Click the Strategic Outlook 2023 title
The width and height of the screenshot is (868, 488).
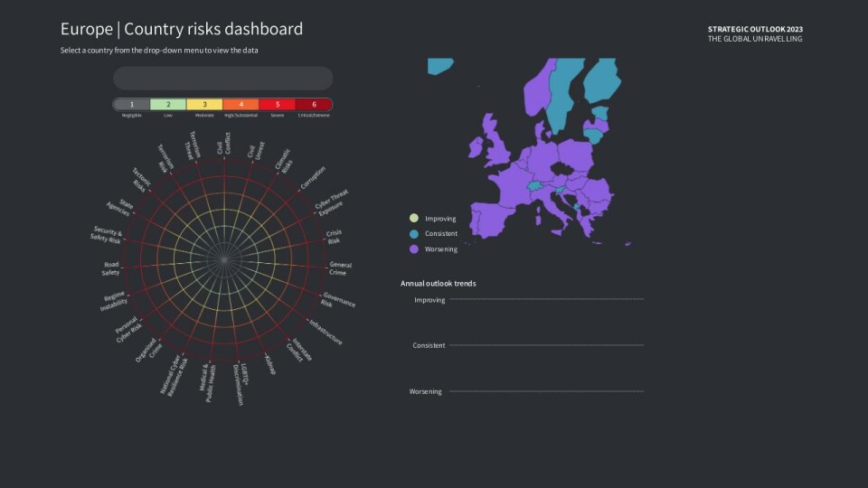point(755,29)
